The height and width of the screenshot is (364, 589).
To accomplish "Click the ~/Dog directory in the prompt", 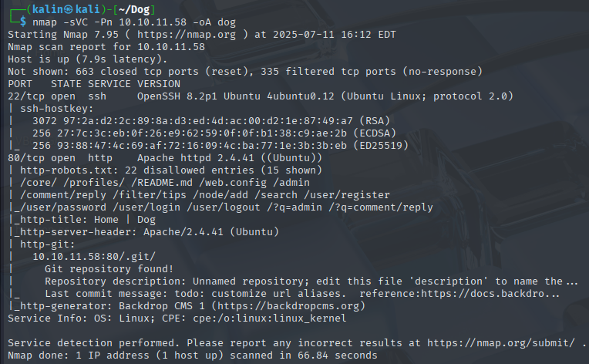I will (133, 9).
